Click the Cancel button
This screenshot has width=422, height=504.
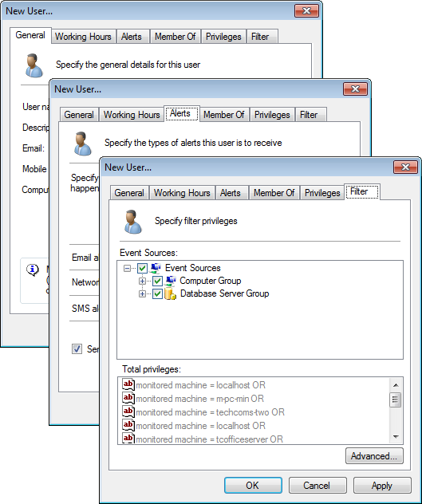pos(317,486)
